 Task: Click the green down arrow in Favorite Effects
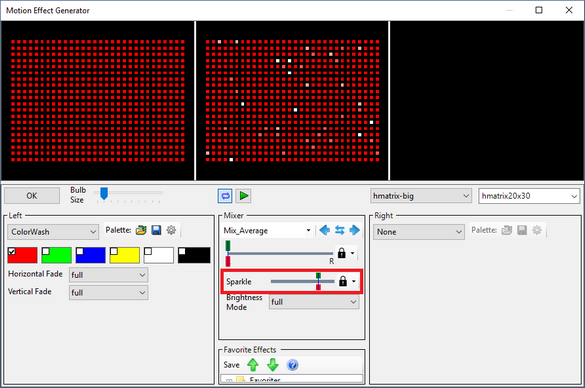273,365
